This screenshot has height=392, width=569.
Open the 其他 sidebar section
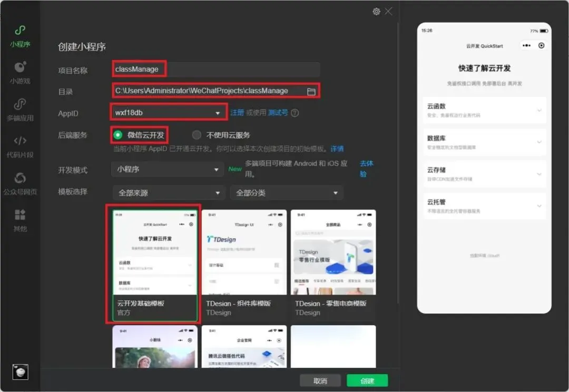tap(20, 221)
